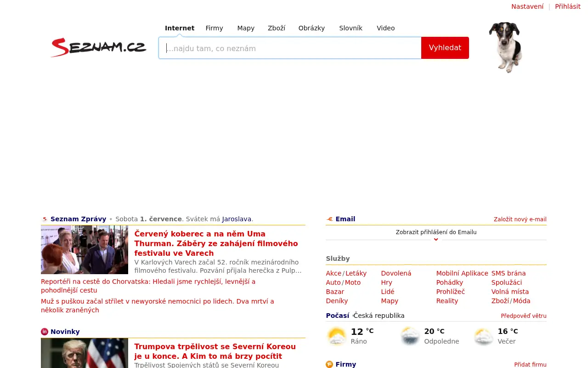Open the Uma Thurman article thumbnail

point(85,250)
